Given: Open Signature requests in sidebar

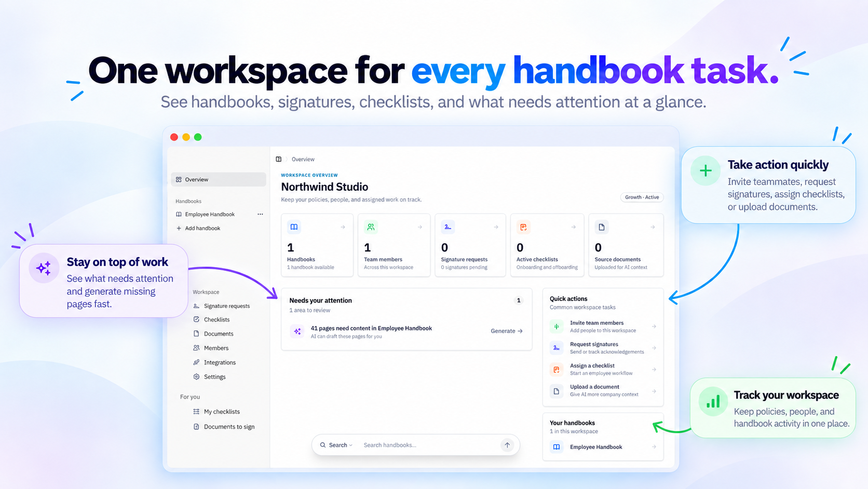Looking at the screenshot, I should click(x=222, y=306).
